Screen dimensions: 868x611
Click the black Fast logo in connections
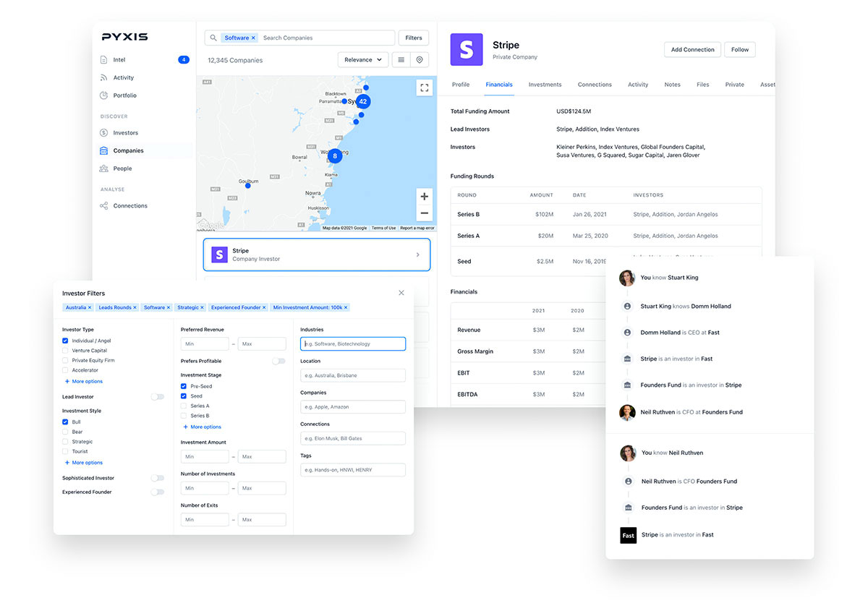pyautogui.click(x=628, y=535)
